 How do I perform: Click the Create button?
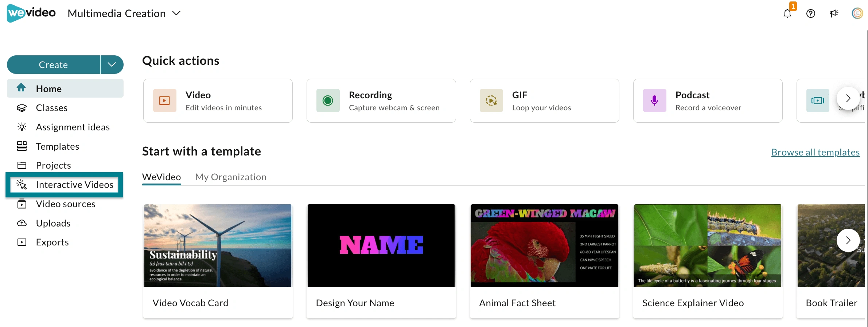coord(54,65)
